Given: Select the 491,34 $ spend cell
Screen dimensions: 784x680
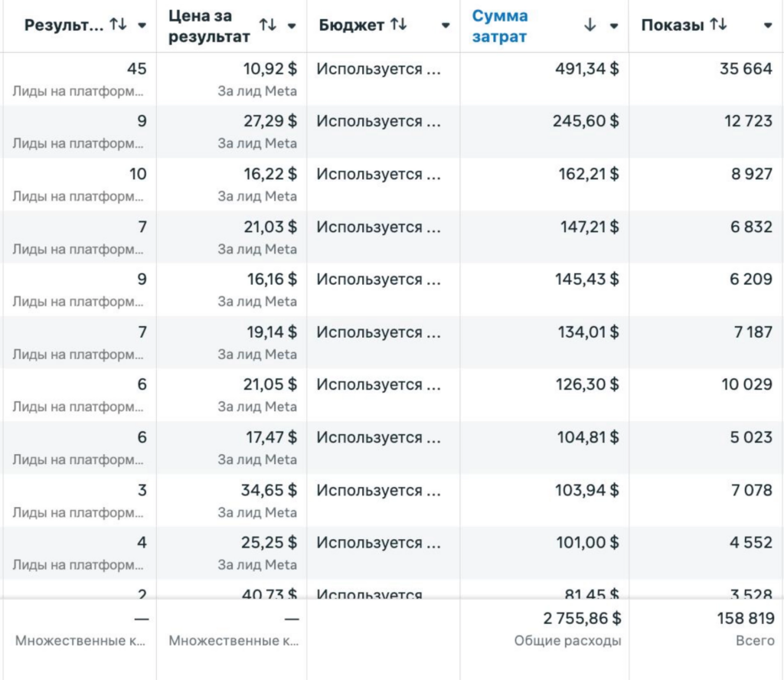Looking at the screenshot, I should point(587,69).
